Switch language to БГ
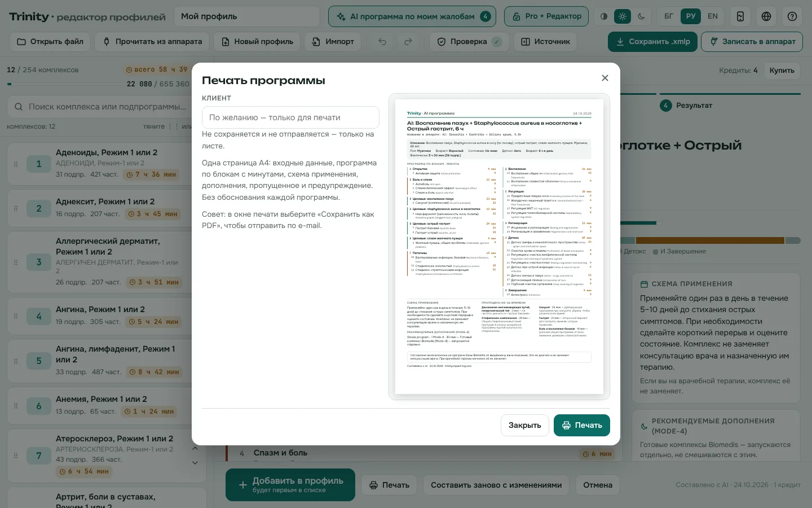 click(x=669, y=16)
